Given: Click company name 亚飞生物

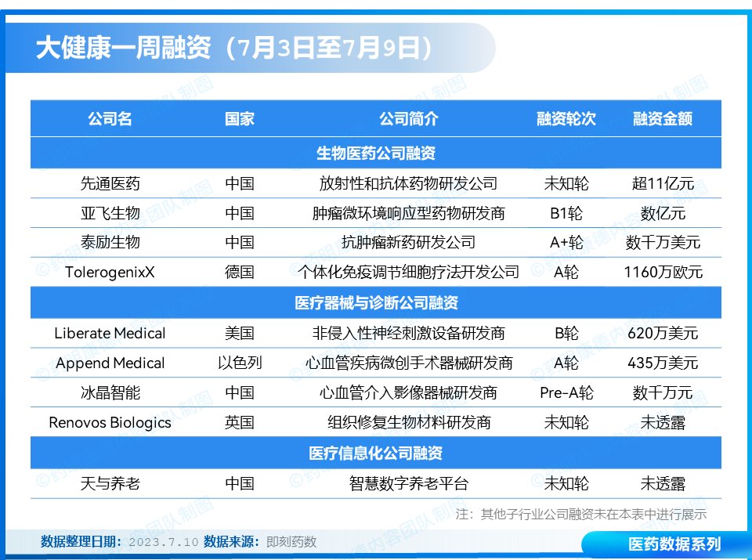Looking at the screenshot, I should [x=110, y=213].
